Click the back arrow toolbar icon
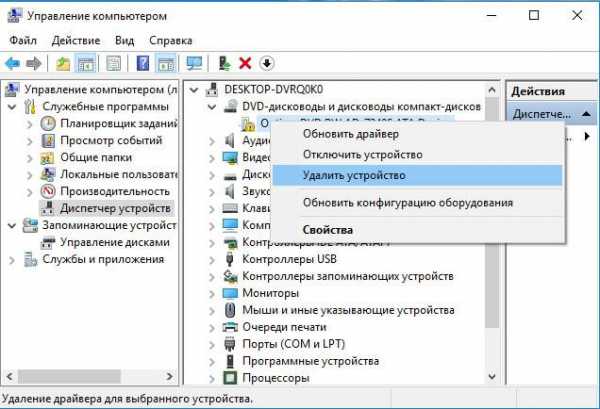The width and height of the screenshot is (600, 409). pos(14,63)
